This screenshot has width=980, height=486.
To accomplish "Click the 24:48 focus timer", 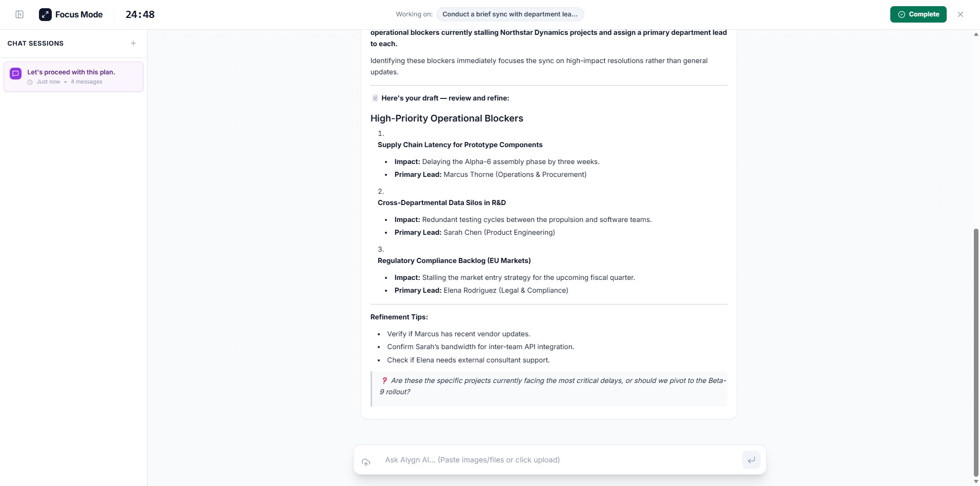I will click(x=140, y=14).
